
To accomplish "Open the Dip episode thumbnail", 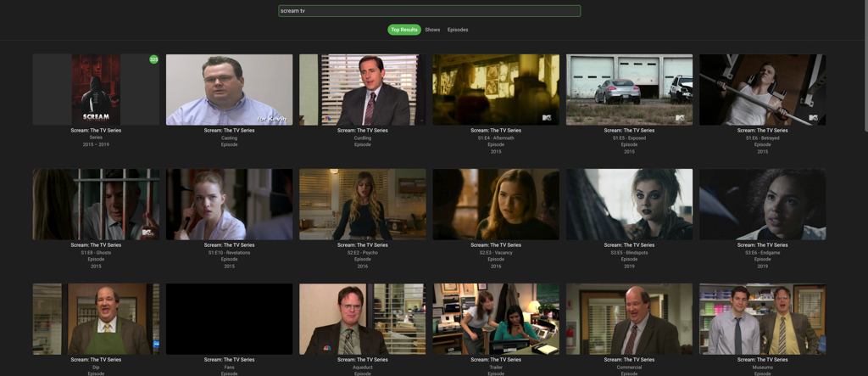I will point(96,319).
